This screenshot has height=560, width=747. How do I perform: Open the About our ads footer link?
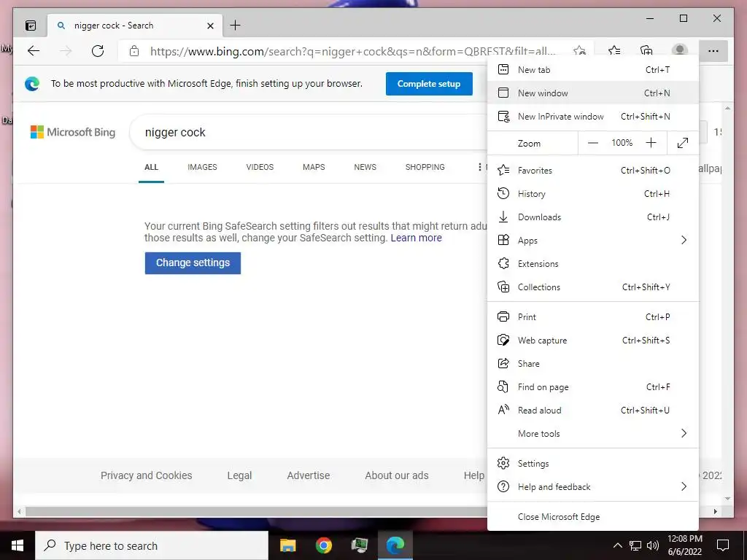point(396,475)
